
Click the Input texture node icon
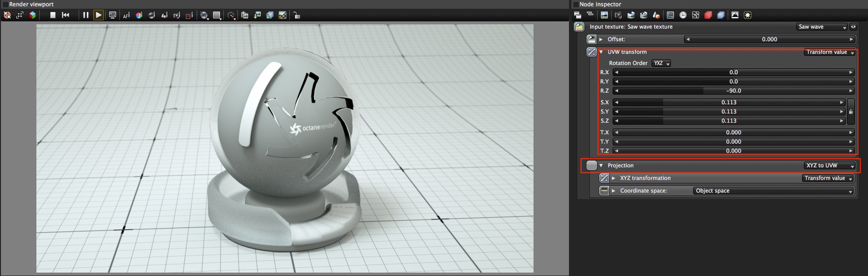pos(579,27)
